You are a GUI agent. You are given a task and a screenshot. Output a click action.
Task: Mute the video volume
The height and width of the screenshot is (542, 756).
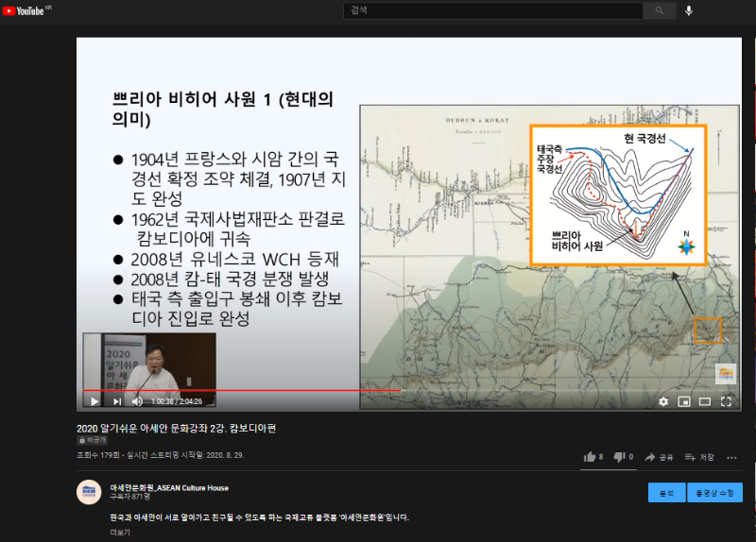138,401
